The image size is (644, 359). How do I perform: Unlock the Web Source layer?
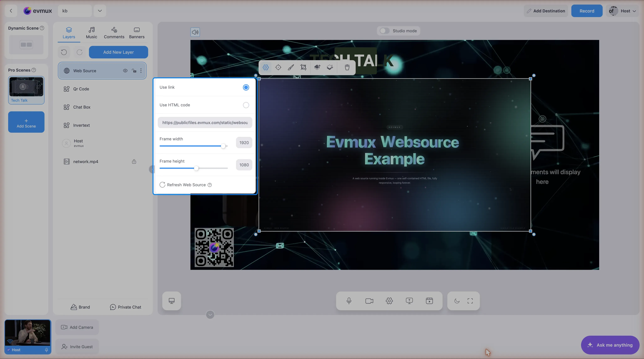(x=134, y=71)
